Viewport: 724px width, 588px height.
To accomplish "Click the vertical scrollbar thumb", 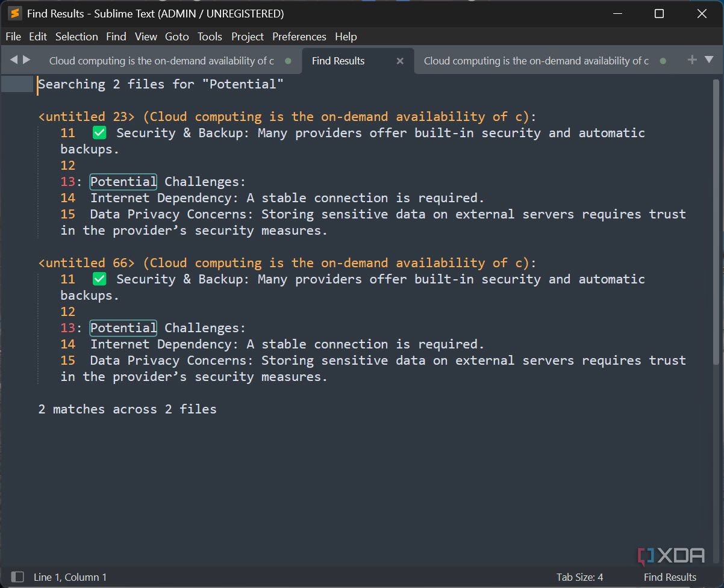I will [716, 221].
